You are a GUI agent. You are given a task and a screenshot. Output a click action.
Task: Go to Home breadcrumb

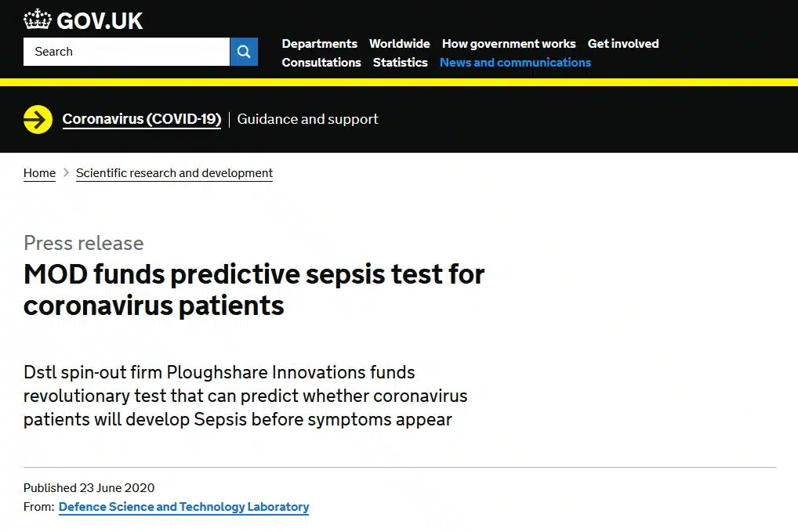click(x=39, y=173)
